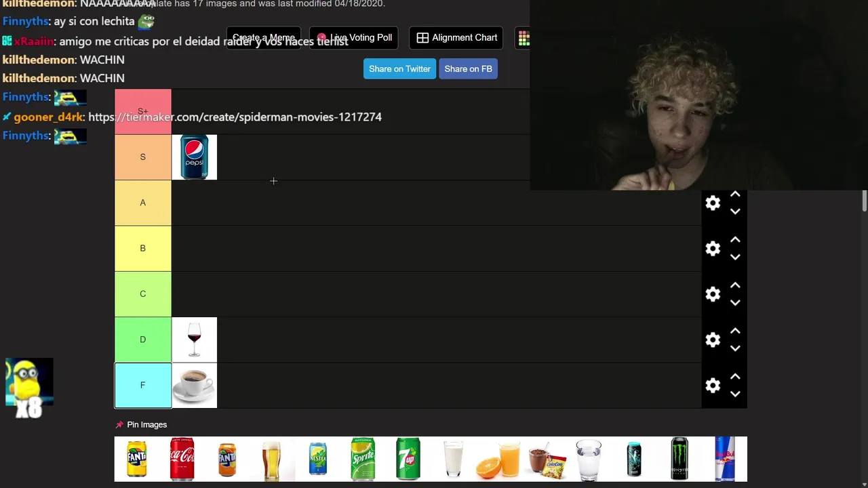Viewport: 868px width, 488px height.
Task: Open Create a Meme button
Action: 264,38
